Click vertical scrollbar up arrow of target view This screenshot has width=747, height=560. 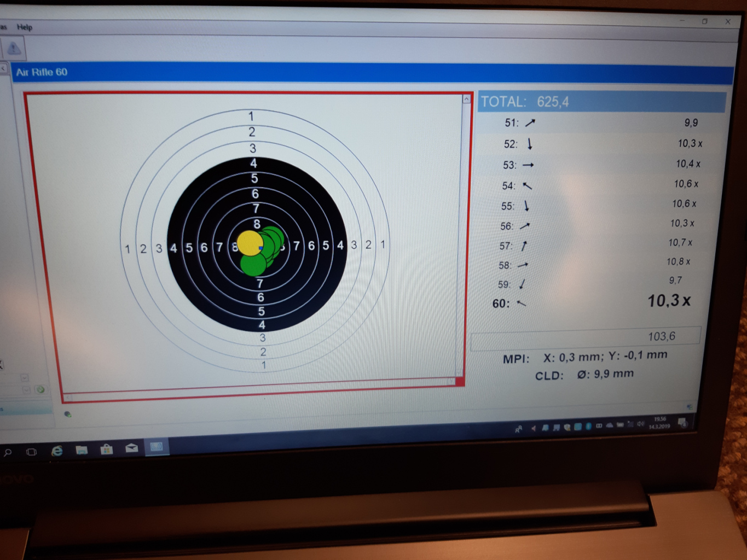tap(466, 100)
